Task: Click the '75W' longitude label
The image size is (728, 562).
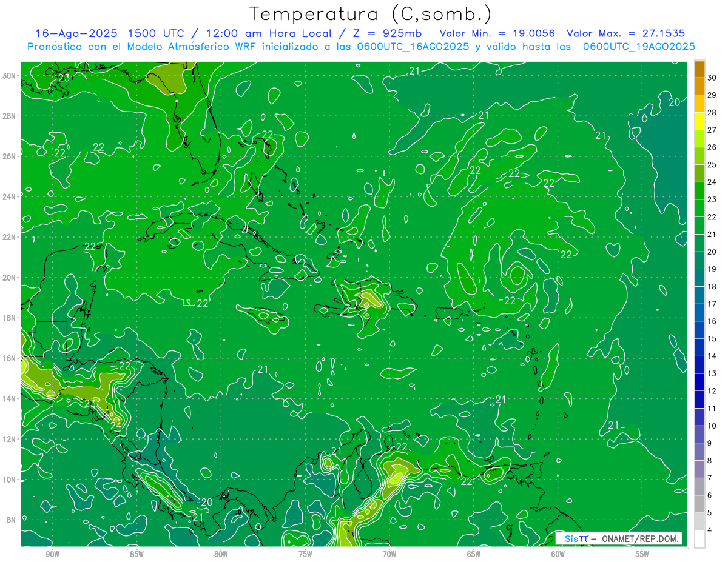Action: pos(305,554)
